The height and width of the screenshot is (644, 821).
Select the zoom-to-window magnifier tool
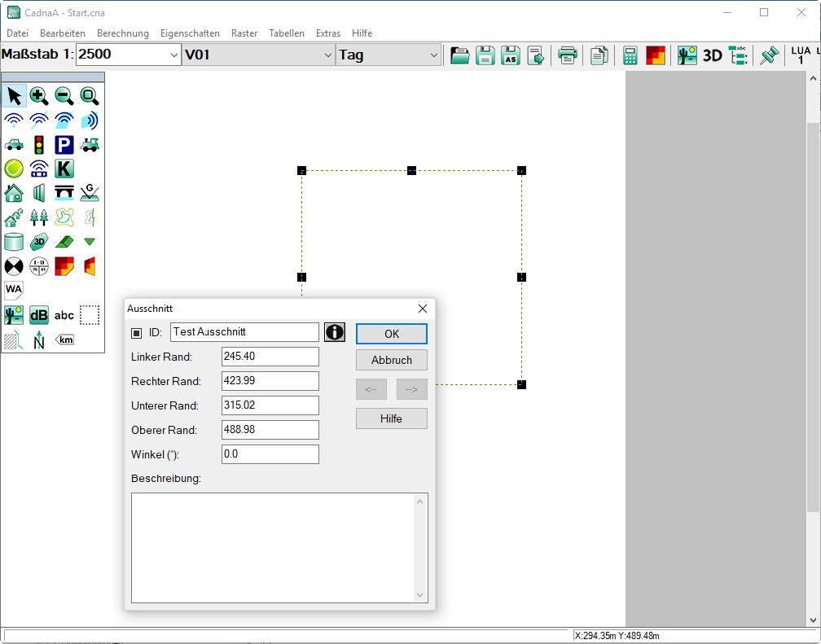[89, 96]
